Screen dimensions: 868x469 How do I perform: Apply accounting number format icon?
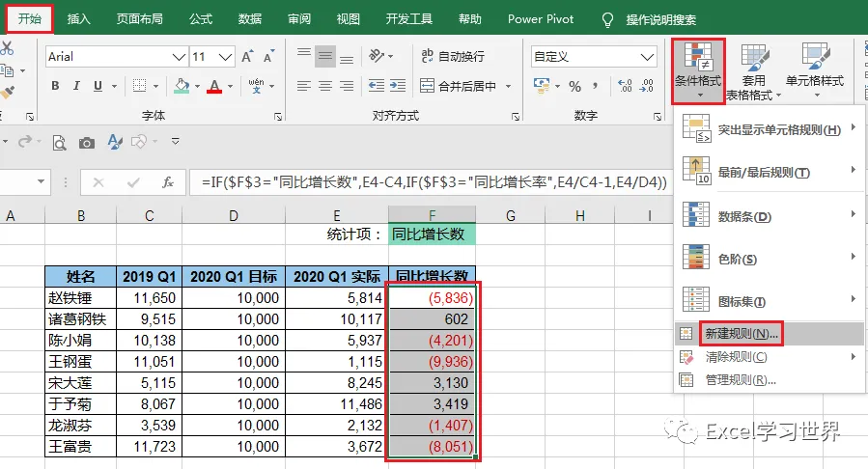542,86
